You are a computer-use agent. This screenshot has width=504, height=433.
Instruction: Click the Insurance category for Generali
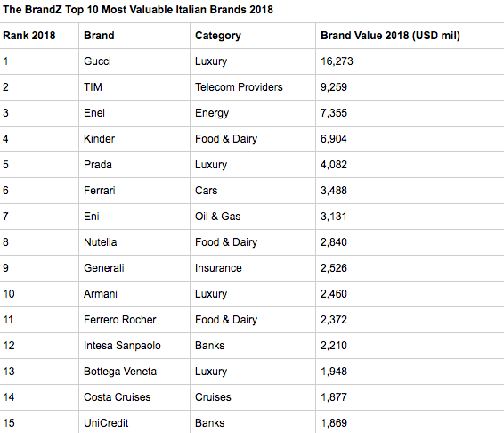(x=218, y=268)
